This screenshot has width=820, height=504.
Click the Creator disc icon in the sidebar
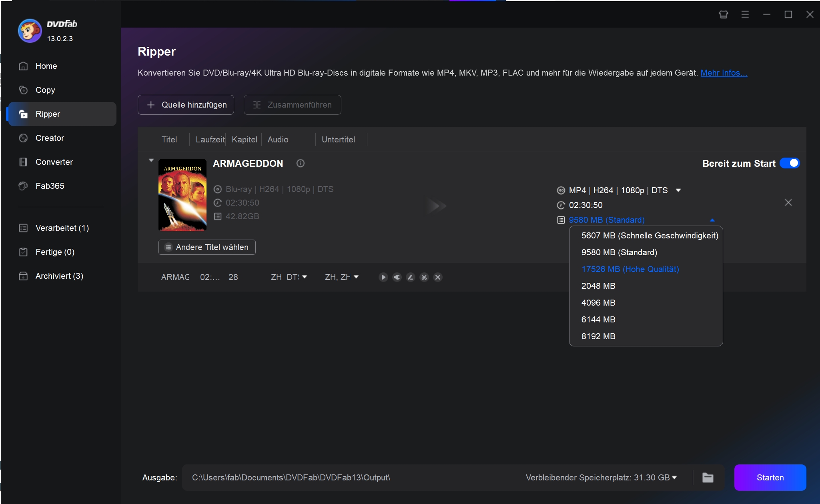click(x=23, y=138)
